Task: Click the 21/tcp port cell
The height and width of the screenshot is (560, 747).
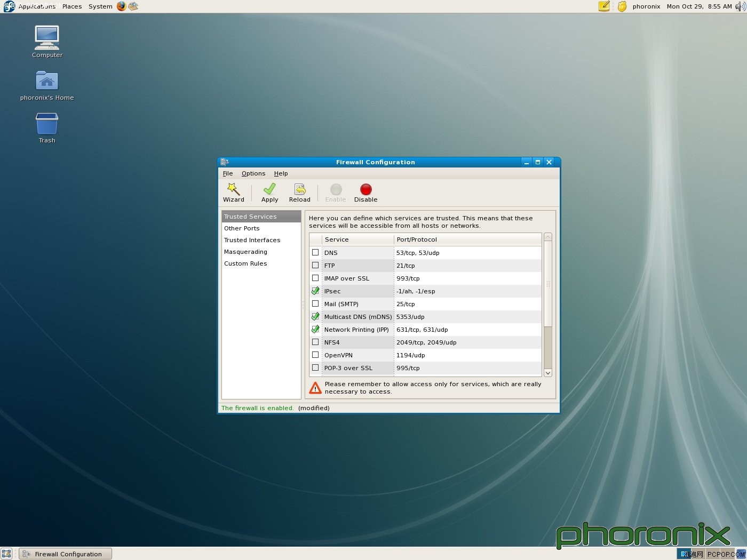Action: click(467, 266)
